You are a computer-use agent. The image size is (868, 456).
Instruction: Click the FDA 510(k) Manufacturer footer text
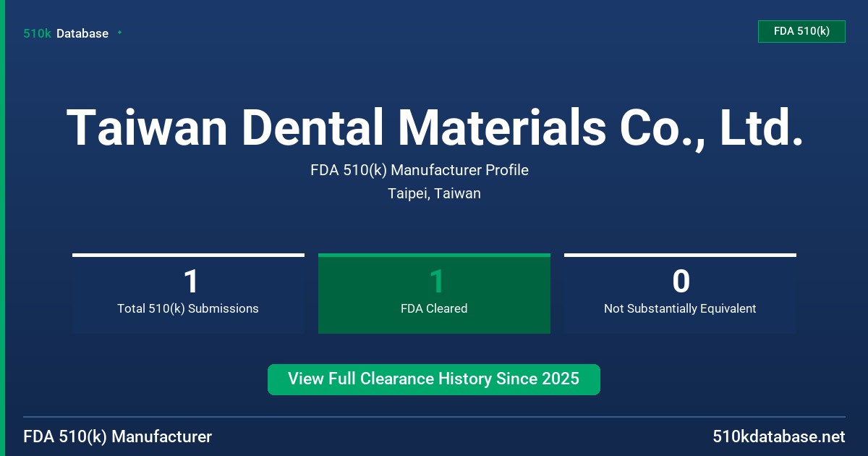[x=118, y=437]
